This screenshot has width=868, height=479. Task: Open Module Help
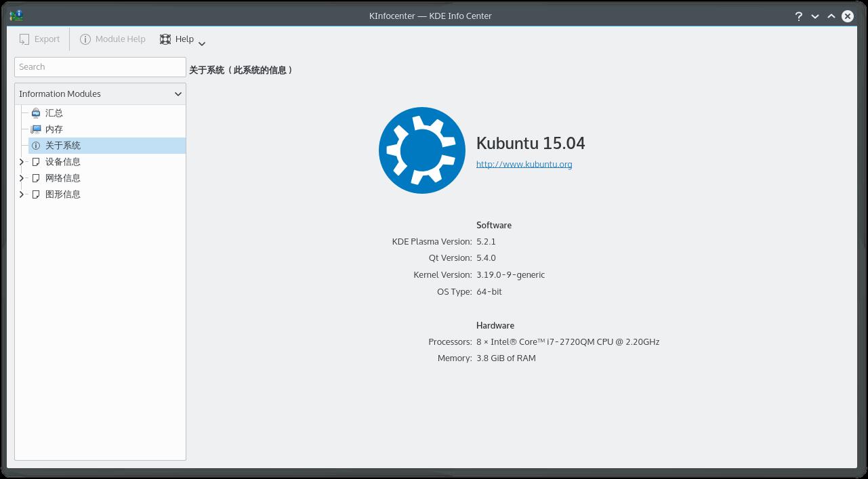(112, 39)
